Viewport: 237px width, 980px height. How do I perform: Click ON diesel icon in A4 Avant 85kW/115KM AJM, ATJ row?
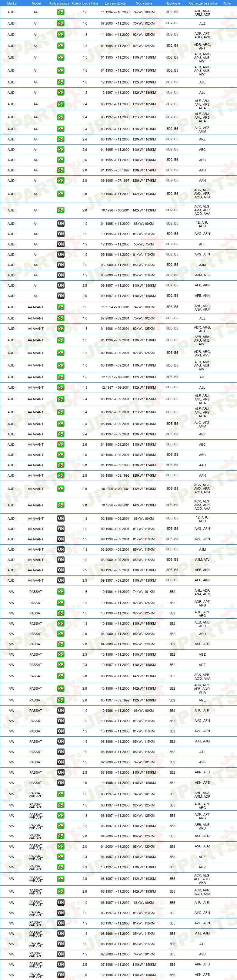pos(61,559)
